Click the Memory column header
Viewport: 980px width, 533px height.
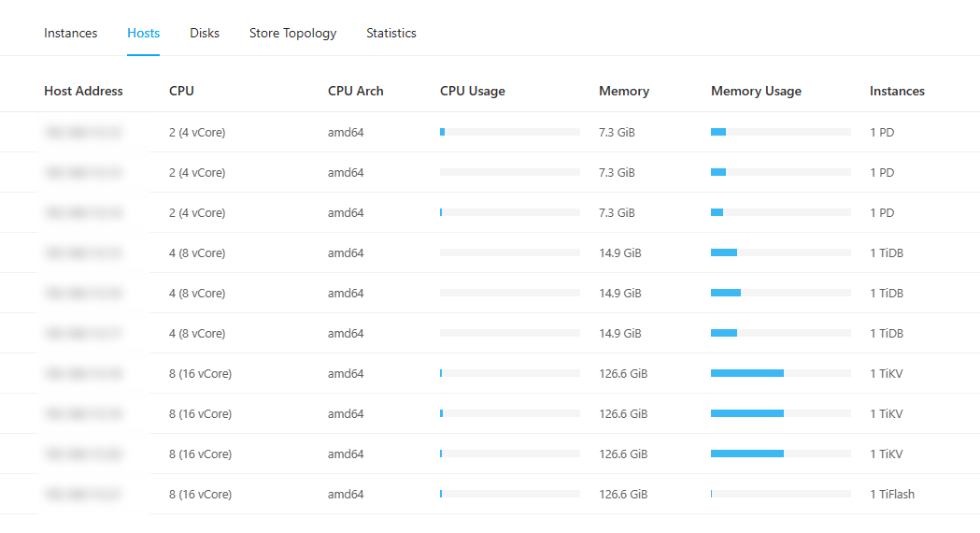[623, 91]
